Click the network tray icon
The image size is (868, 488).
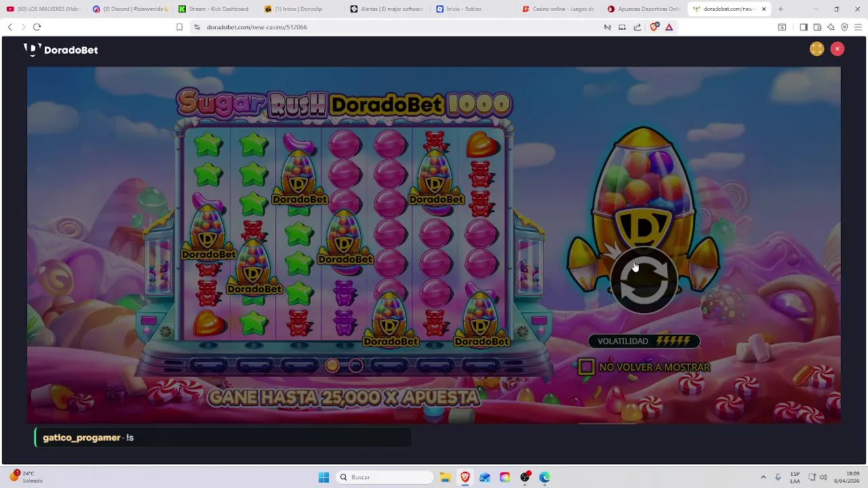[812, 477]
